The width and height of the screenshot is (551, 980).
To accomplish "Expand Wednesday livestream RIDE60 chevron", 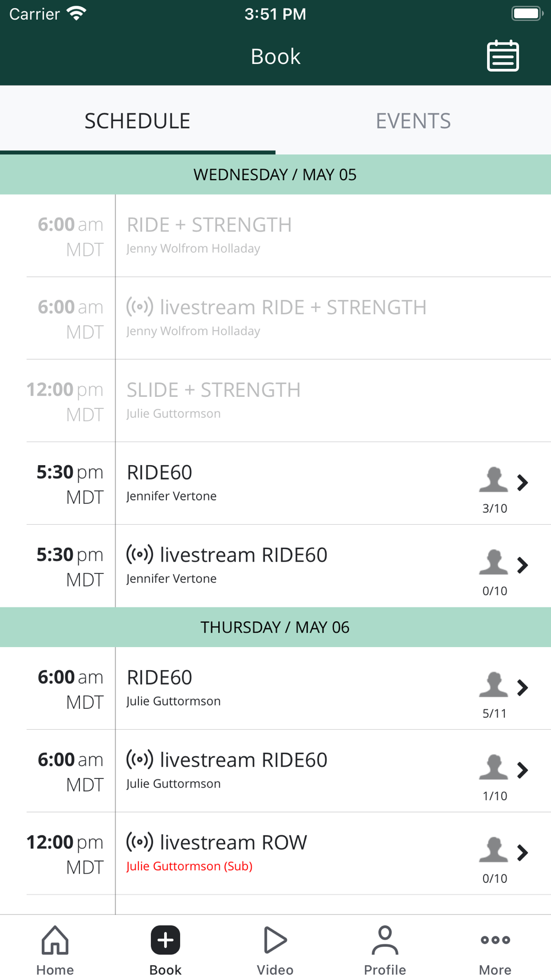I will point(523,565).
